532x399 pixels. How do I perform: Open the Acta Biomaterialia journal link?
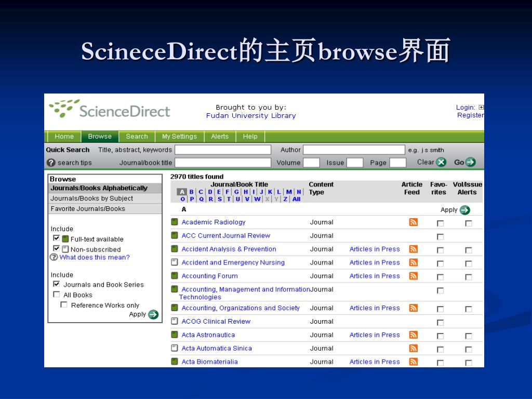pos(210,362)
